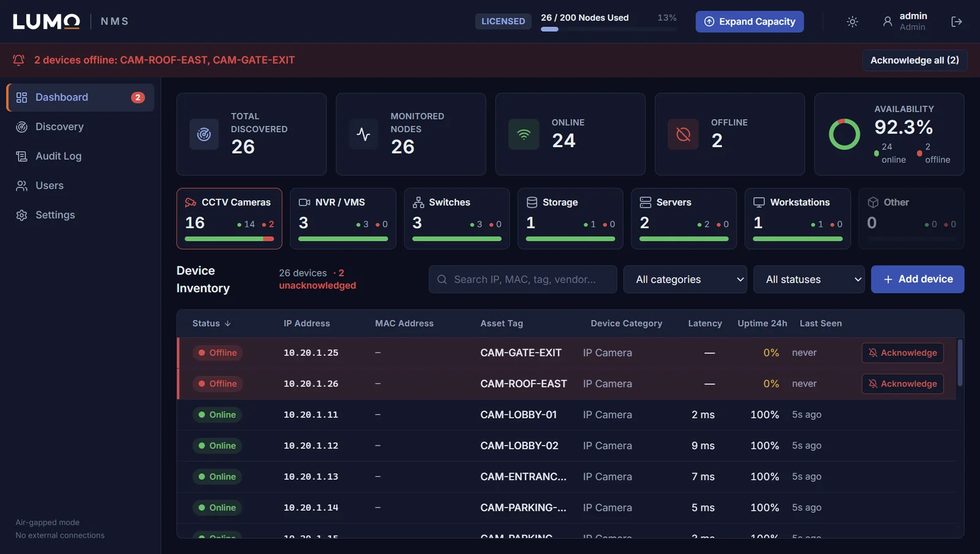The image size is (980, 554).
Task: Filter by CCTV Cameras category card
Action: (x=229, y=219)
